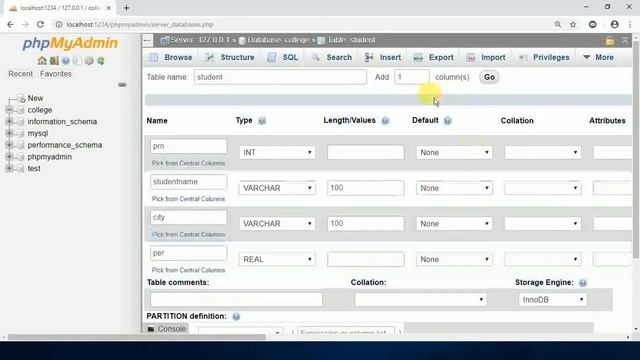Viewport: 640px width, 360px height.
Task: Open the SQL tab
Action: tap(282, 58)
